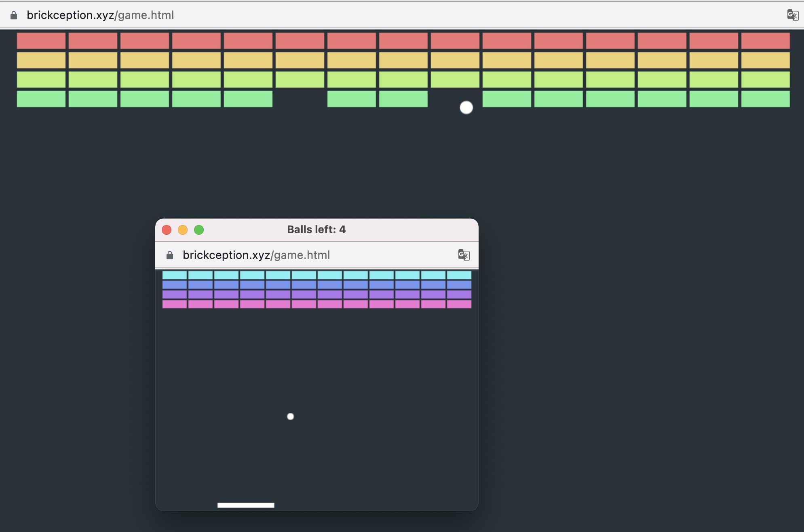Click the small white ball in inner game
The width and height of the screenshot is (804, 532).
290,416
